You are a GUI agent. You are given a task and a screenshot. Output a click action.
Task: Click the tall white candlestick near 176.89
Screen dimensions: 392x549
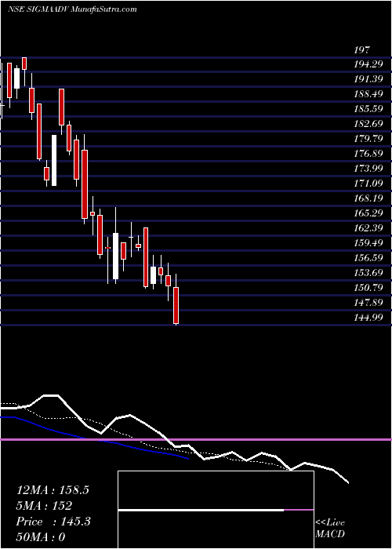pyautogui.click(x=54, y=160)
